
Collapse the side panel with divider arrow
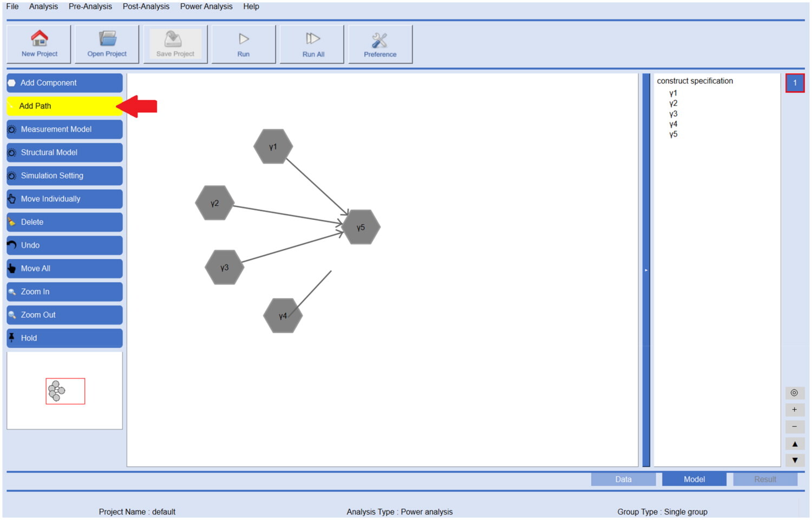point(646,270)
